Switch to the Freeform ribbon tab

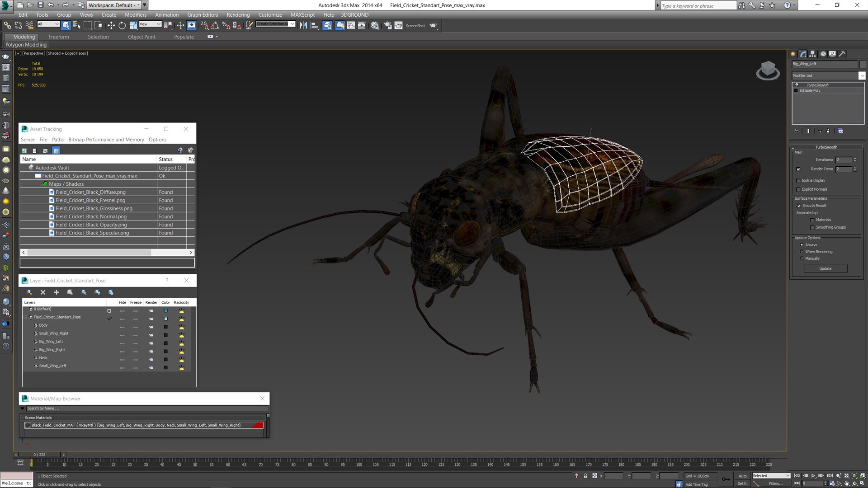tap(59, 37)
